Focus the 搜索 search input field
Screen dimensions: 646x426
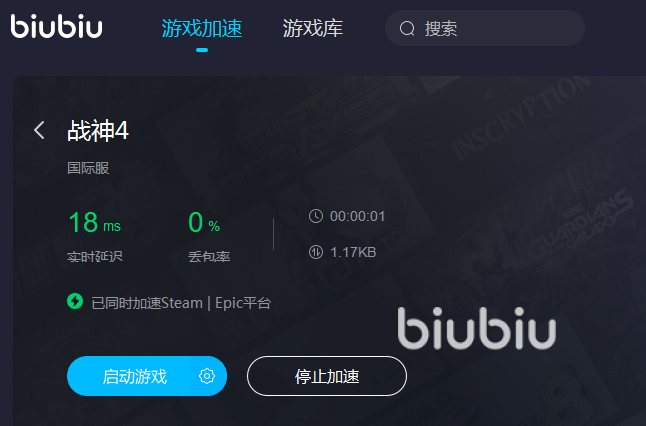tap(485, 28)
